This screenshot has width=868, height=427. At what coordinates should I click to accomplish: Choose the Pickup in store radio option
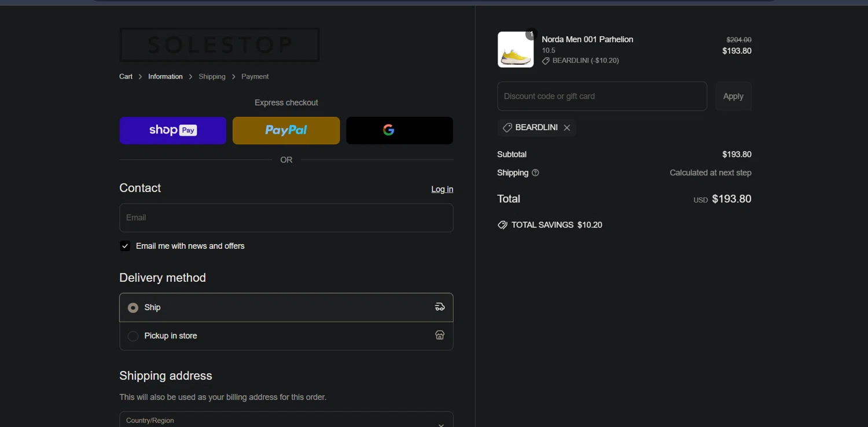click(133, 336)
